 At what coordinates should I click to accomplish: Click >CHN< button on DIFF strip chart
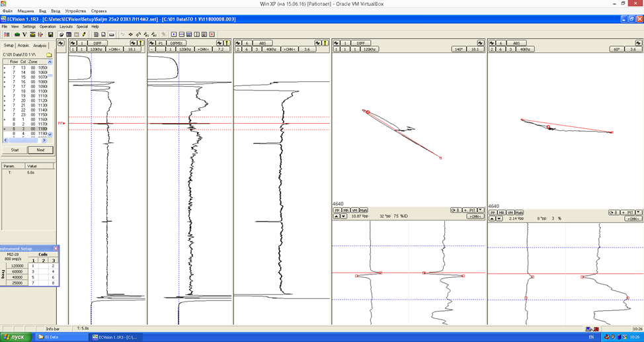pos(114,50)
